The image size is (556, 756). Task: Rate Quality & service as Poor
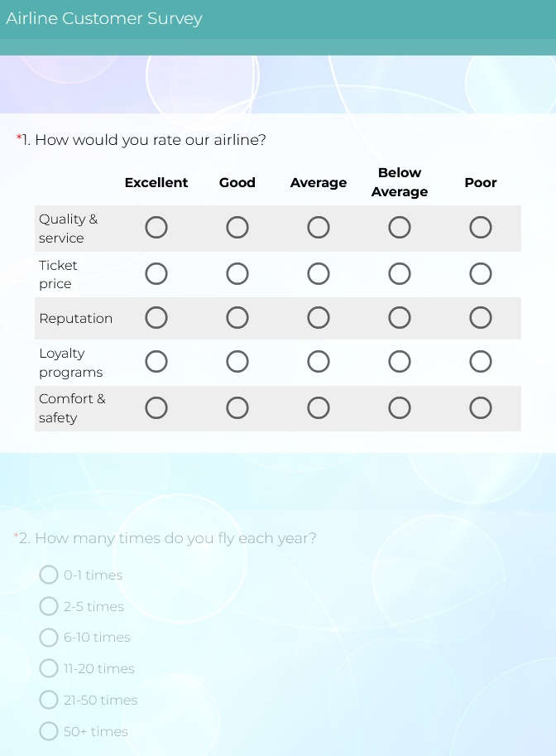(481, 228)
